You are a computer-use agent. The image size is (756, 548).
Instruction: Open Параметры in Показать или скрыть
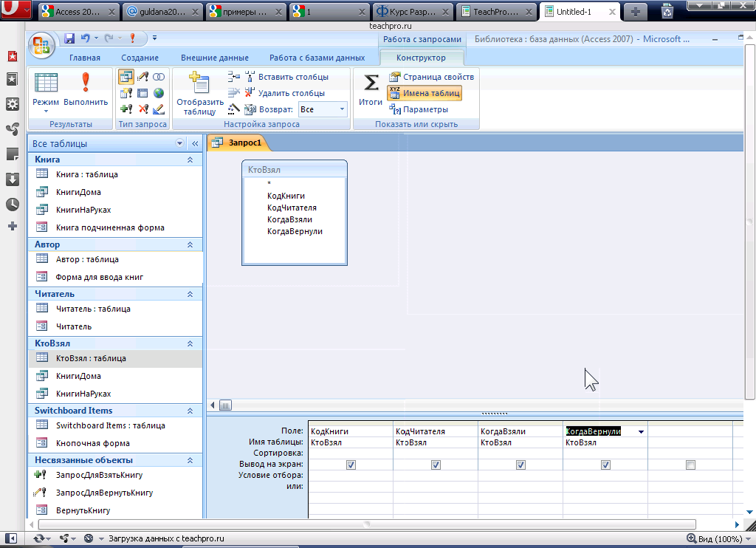click(x=419, y=109)
